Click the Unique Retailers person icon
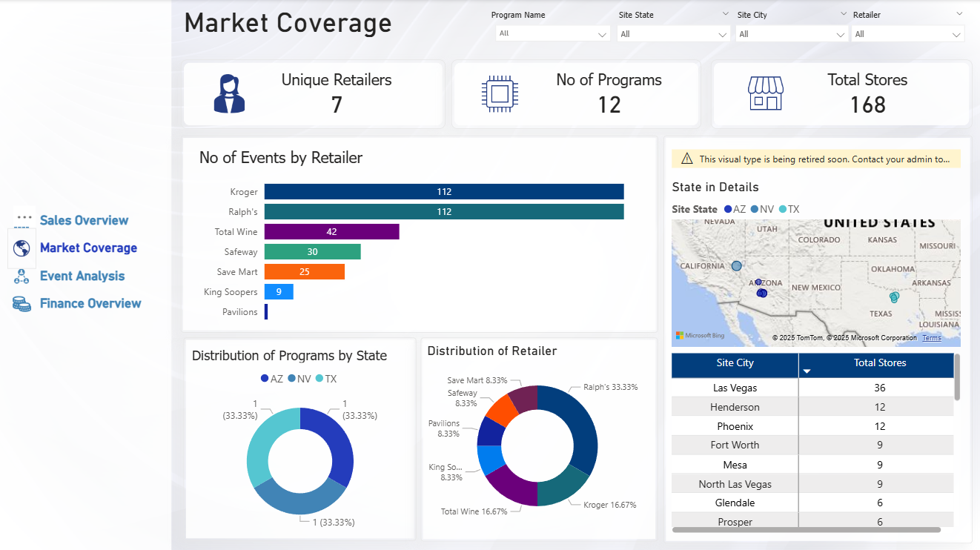The image size is (980, 550). point(230,93)
